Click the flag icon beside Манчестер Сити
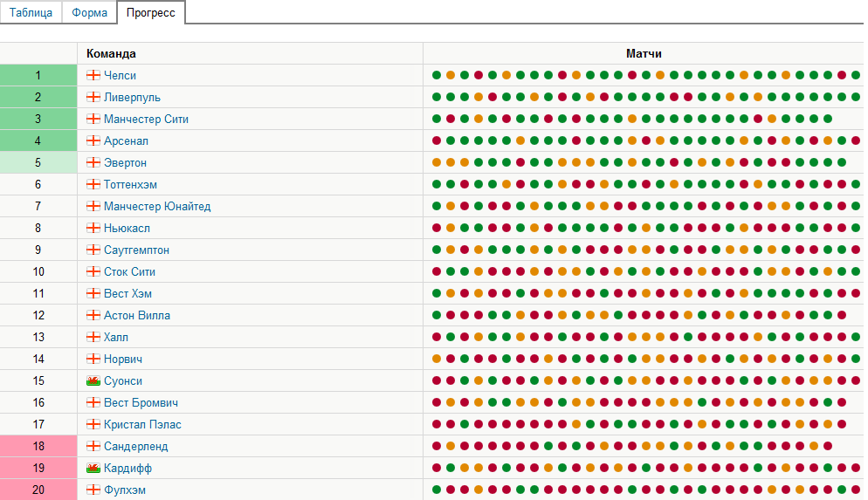This screenshot has width=868, height=500. pyautogui.click(x=93, y=119)
